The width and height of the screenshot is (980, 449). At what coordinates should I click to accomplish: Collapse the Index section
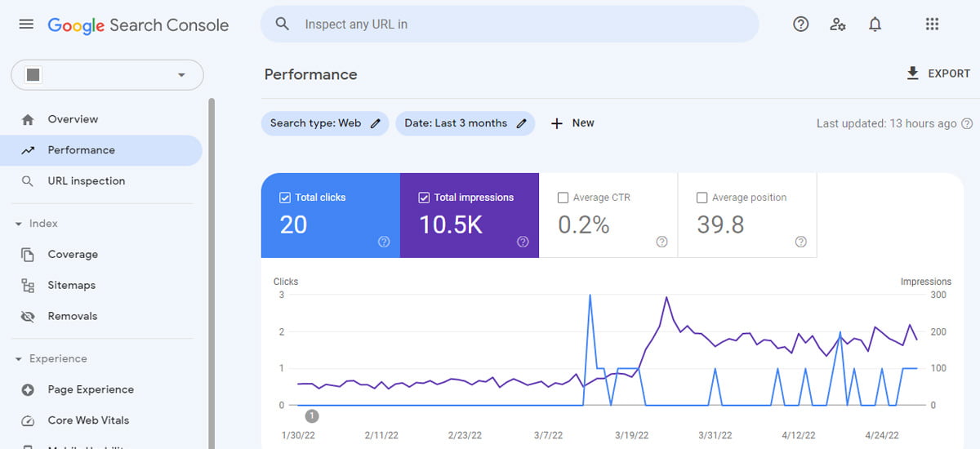19,224
